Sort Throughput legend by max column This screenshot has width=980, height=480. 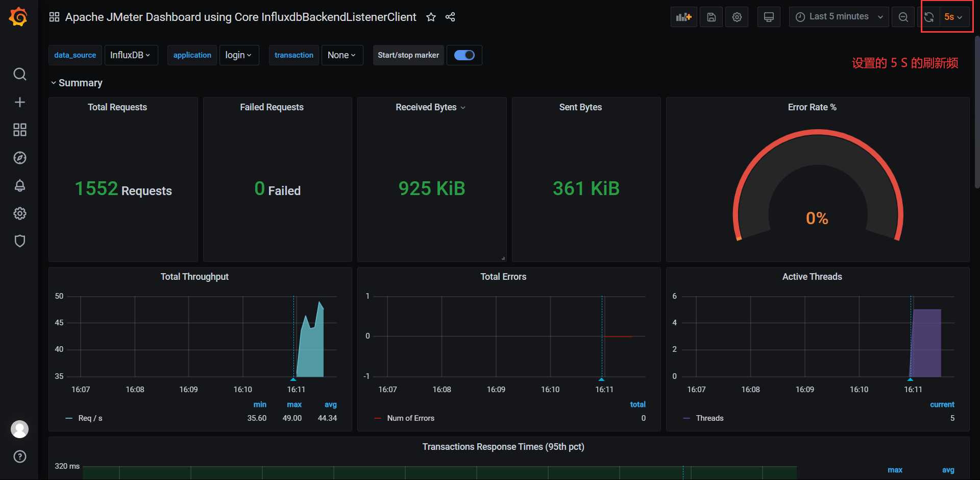pos(294,404)
